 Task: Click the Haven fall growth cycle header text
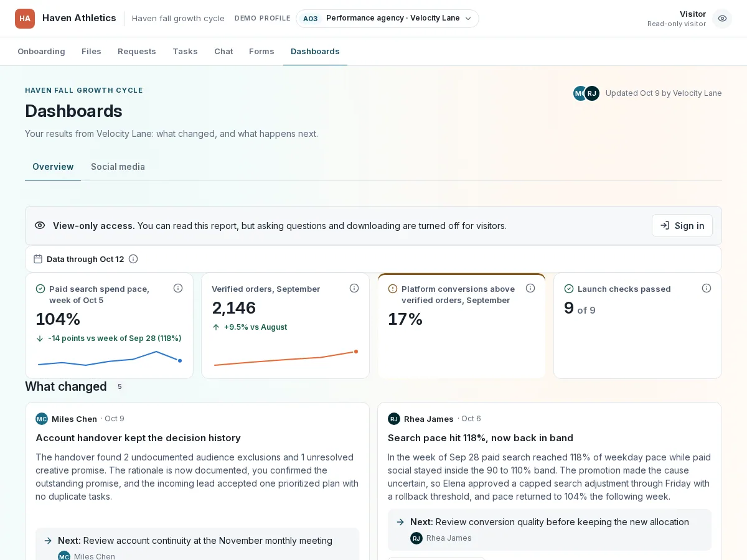(178, 19)
